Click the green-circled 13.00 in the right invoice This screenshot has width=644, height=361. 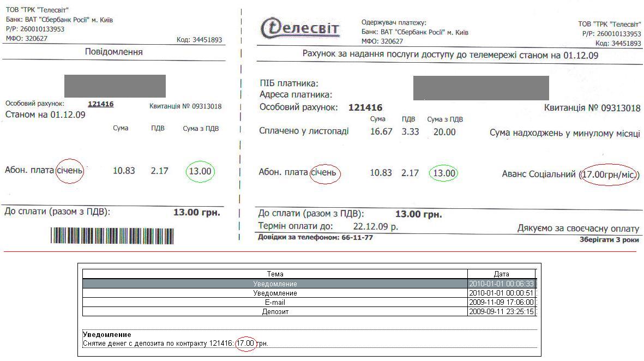(443, 173)
